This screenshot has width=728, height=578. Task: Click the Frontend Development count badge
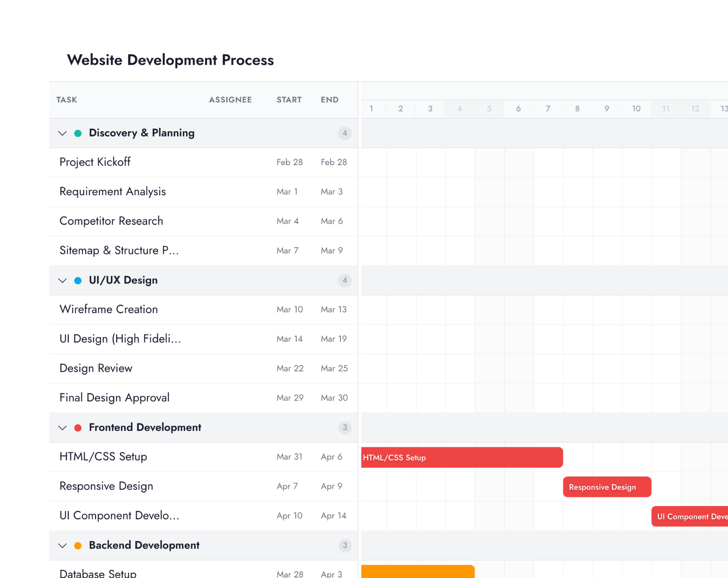pyautogui.click(x=344, y=428)
